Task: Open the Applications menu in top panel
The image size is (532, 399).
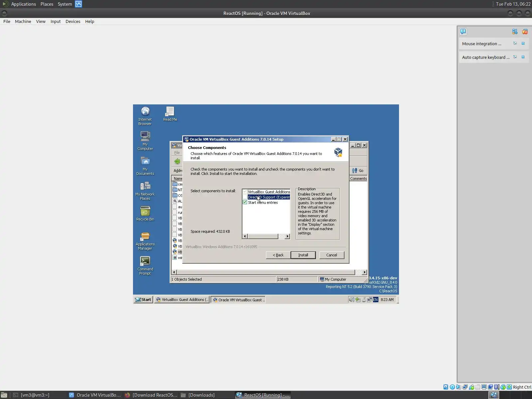Action: pyautogui.click(x=23, y=4)
